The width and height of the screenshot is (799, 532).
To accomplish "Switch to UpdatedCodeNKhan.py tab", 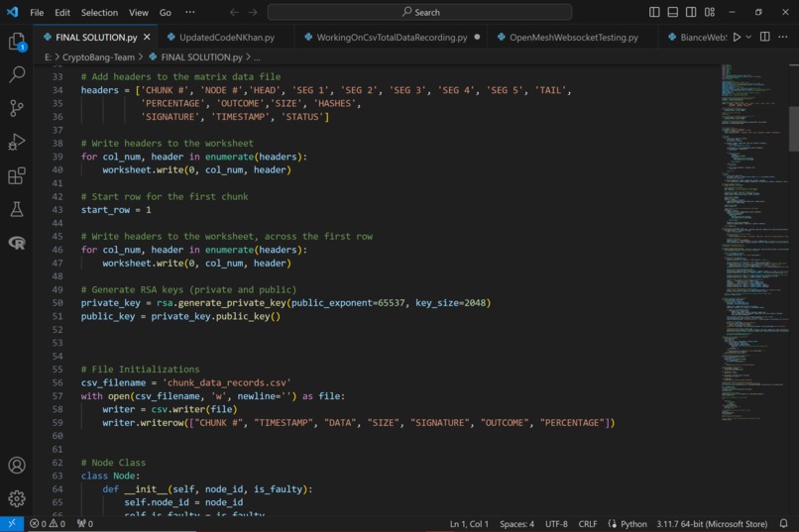I will click(225, 38).
